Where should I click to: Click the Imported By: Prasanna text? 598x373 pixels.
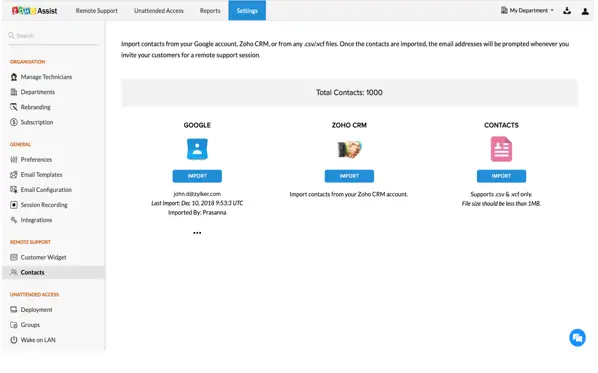pyautogui.click(x=197, y=212)
